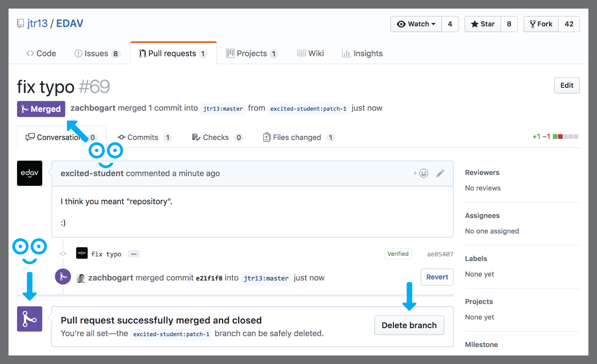Switch to the Code tab

[41, 53]
